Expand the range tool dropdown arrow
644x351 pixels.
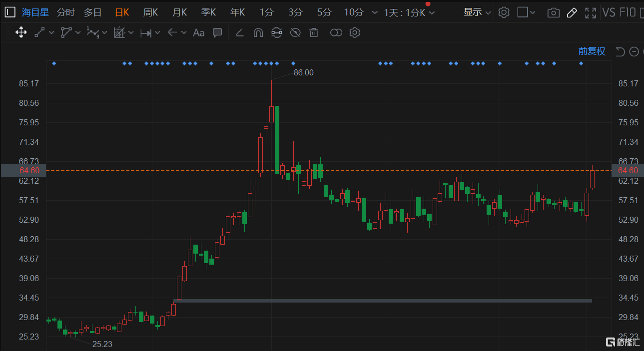pos(157,33)
